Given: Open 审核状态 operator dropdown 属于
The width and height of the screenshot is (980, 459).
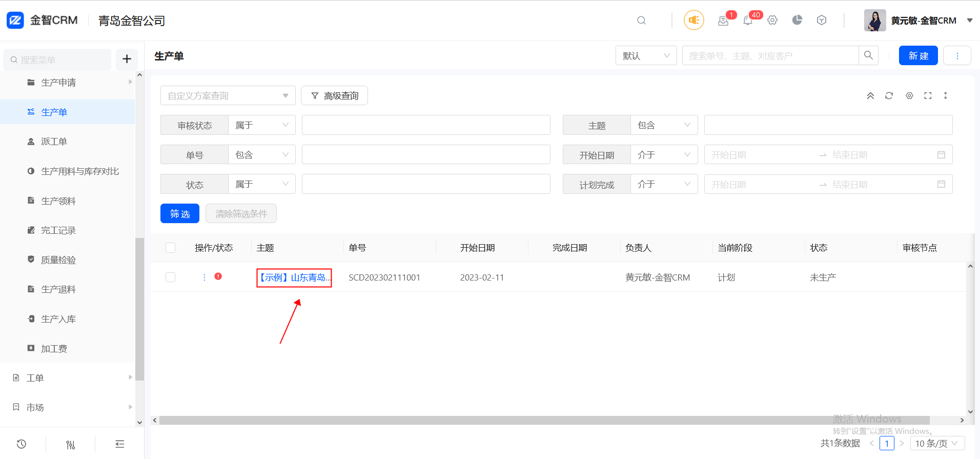Looking at the screenshot, I should [x=262, y=125].
